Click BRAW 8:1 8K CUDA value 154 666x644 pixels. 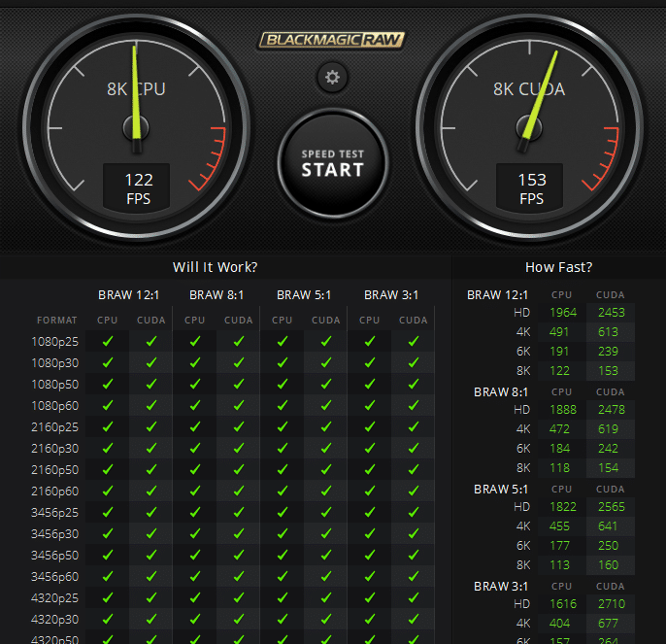click(608, 468)
